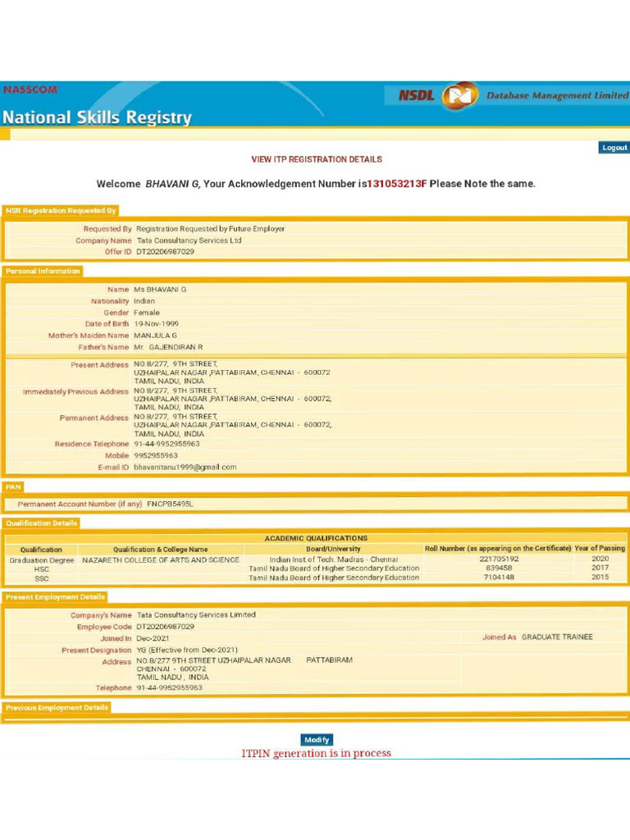Viewport: 630px width, 840px height.
Task: Click the year of passing 2015
Action: click(x=600, y=577)
